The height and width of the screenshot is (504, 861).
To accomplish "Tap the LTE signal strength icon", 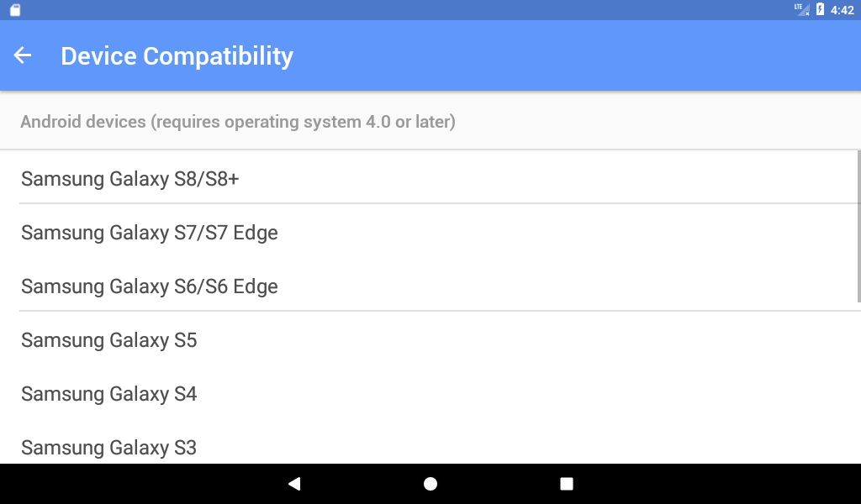I will 802,9.
